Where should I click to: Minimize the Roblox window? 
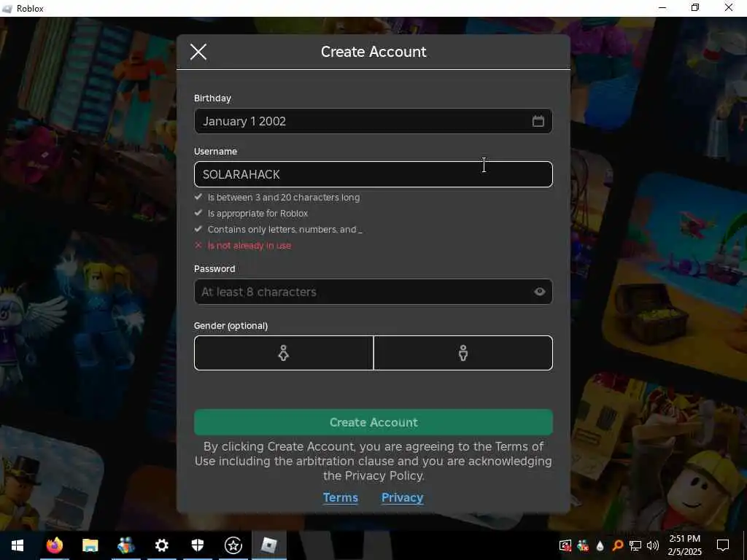tap(662, 7)
